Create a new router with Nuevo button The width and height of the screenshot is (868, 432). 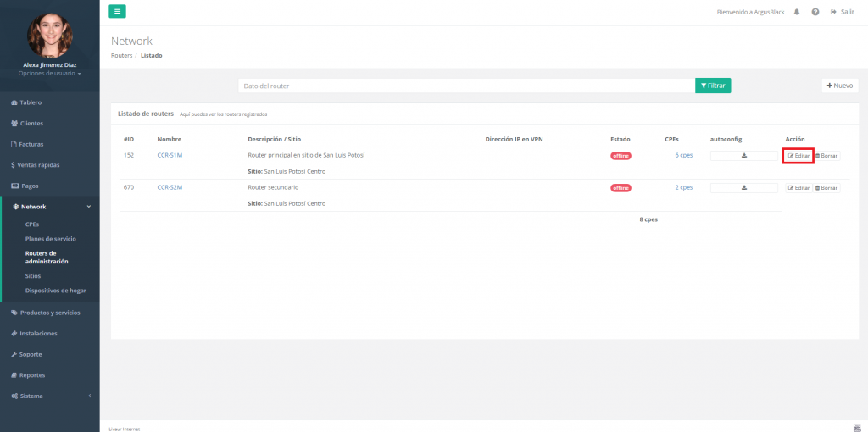840,86
